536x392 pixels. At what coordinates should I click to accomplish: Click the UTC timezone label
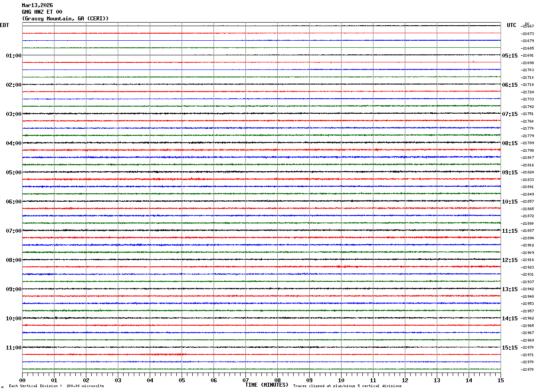512,25
